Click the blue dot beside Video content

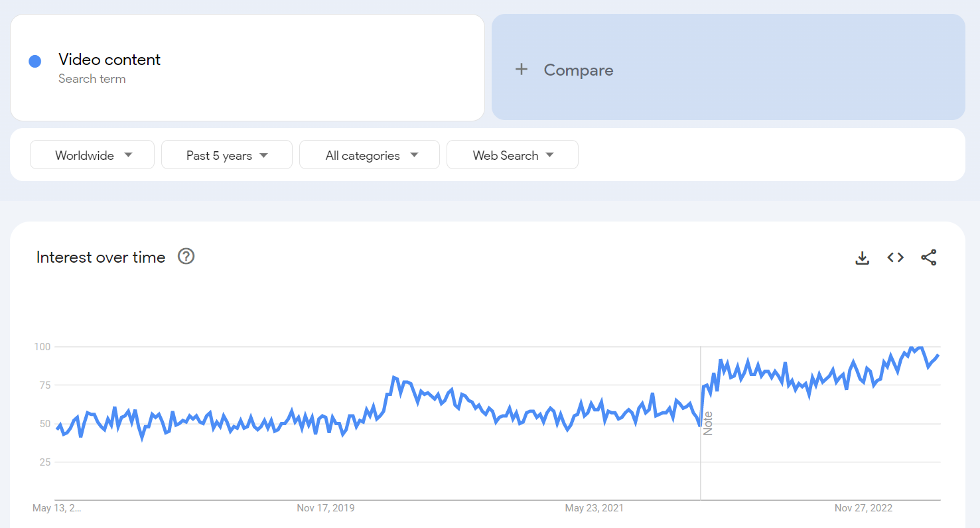pyautogui.click(x=35, y=61)
